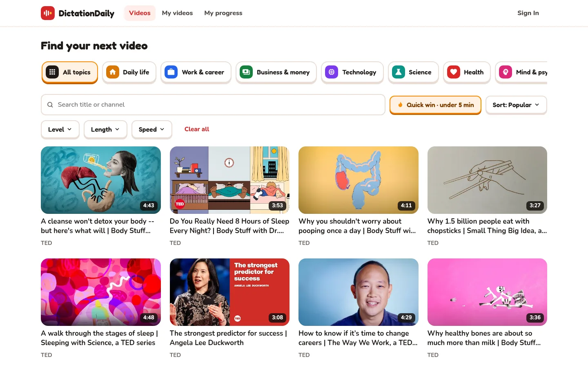Choose the Daily life home icon

[x=113, y=72]
